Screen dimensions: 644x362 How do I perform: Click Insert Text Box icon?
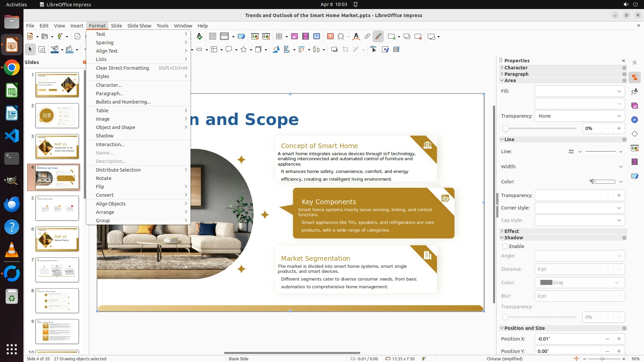330,37
